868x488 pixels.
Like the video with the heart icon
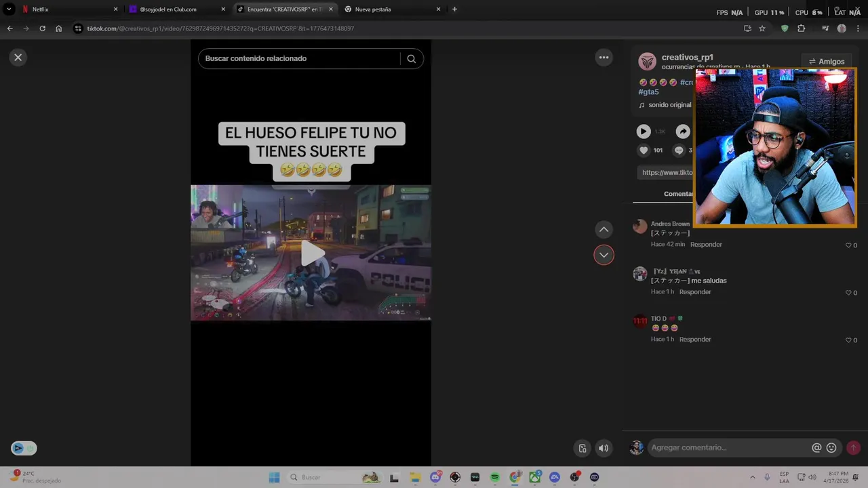click(644, 150)
